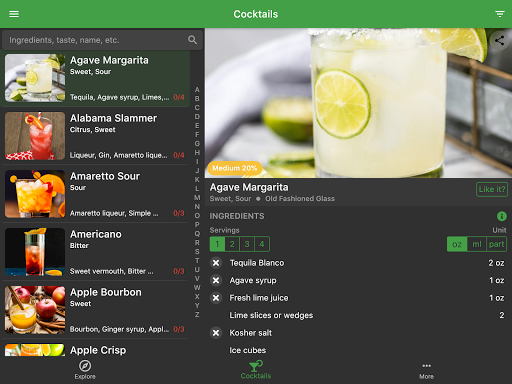This screenshot has width=512, height=384.
Task: Open the ingredients info icon
Action: click(x=501, y=216)
